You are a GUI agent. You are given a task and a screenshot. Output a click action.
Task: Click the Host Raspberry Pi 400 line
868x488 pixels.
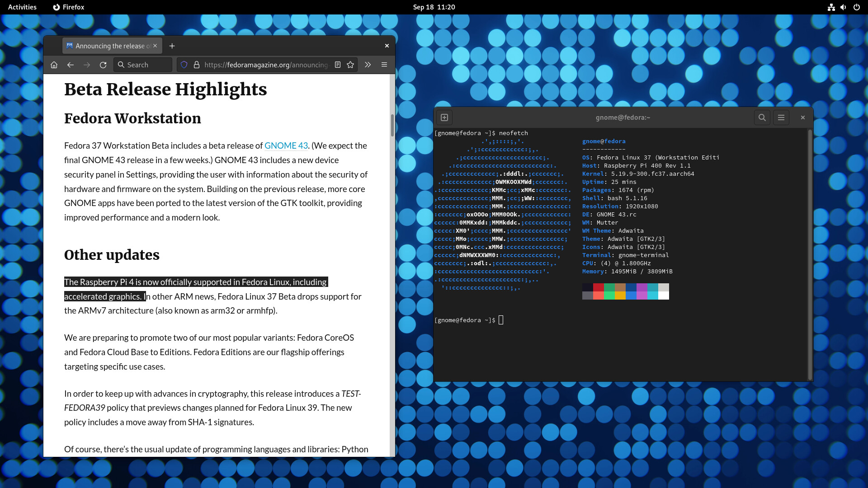[x=636, y=165]
